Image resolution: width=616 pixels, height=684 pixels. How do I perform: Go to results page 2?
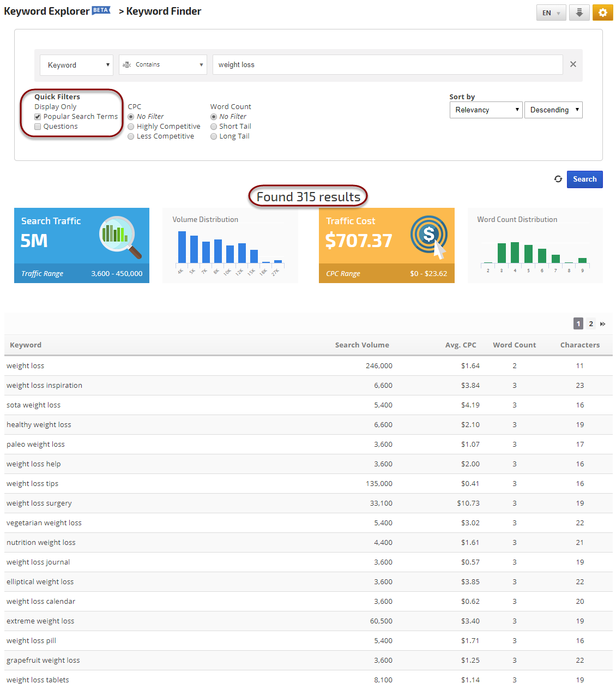click(x=591, y=324)
